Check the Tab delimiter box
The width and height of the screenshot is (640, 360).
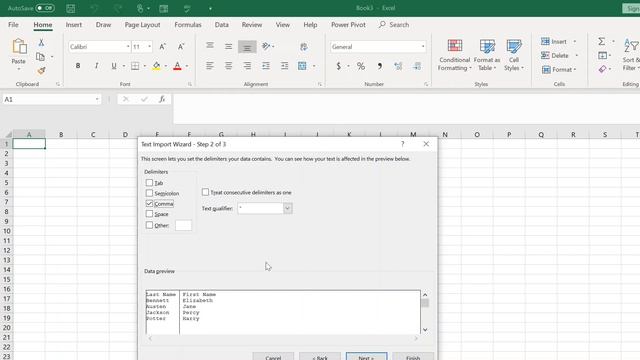(149, 183)
